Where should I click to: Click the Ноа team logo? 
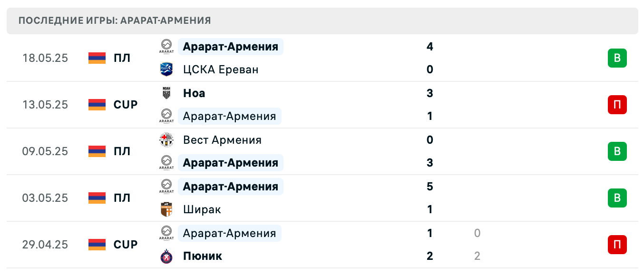coord(166,93)
